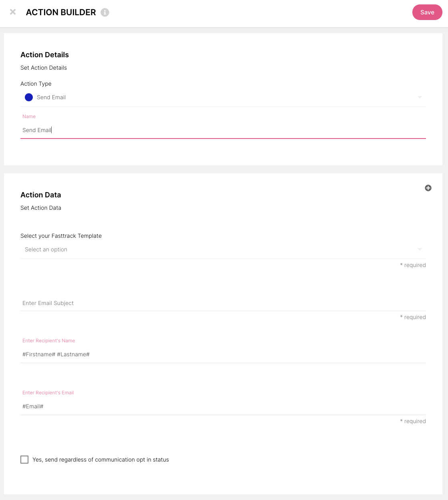Focus the Name field containing Send Email

tap(223, 130)
